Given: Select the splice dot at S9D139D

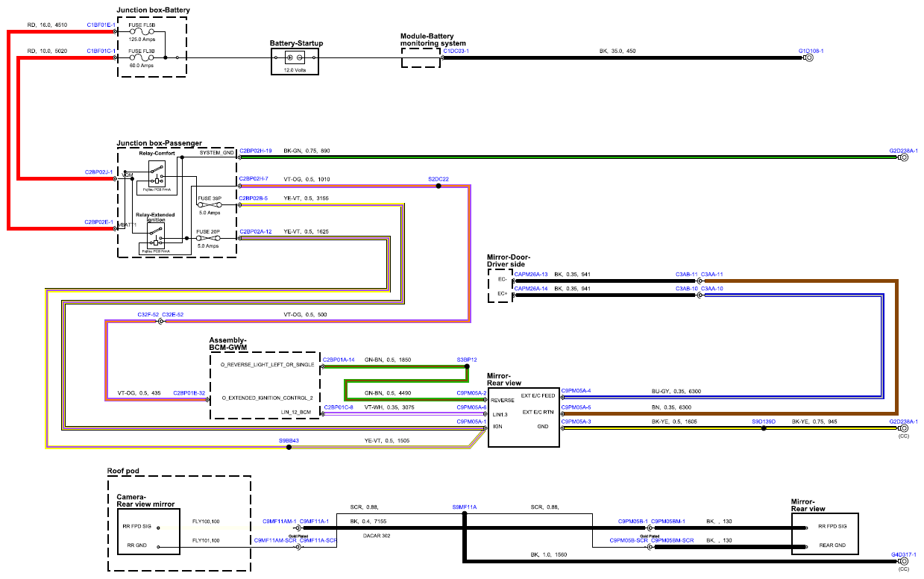Looking at the screenshot, I should click(763, 428).
